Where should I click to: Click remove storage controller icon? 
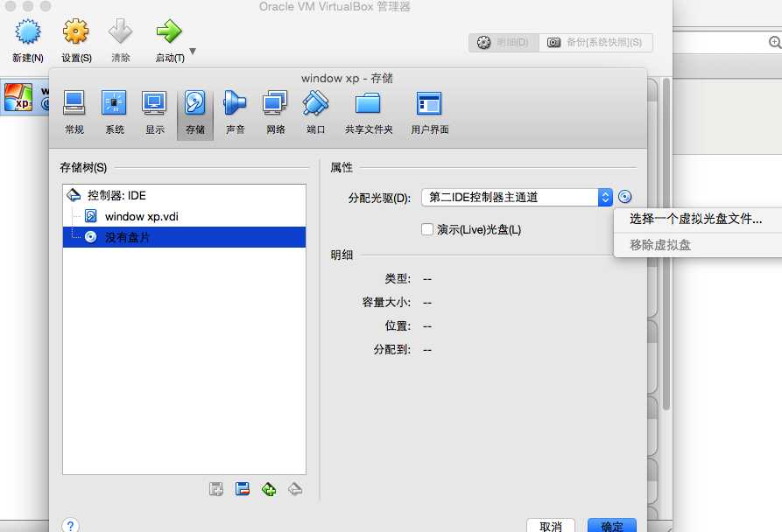[243, 489]
